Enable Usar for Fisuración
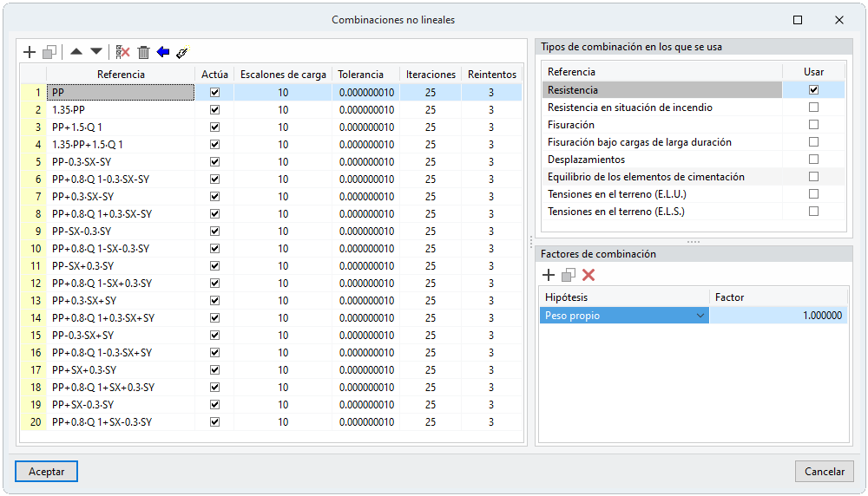 click(x=813, y=124)
